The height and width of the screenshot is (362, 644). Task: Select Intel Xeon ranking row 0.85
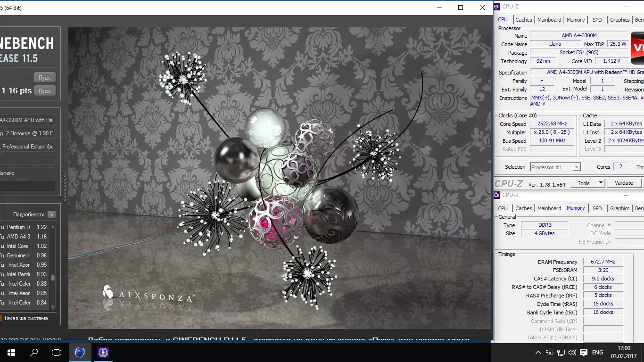pos(25,293)
